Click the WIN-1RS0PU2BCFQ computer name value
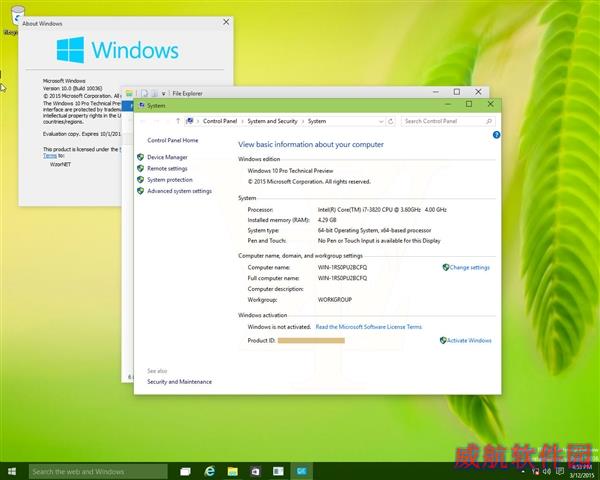This screenshot has width=600, height=480. 342,268
